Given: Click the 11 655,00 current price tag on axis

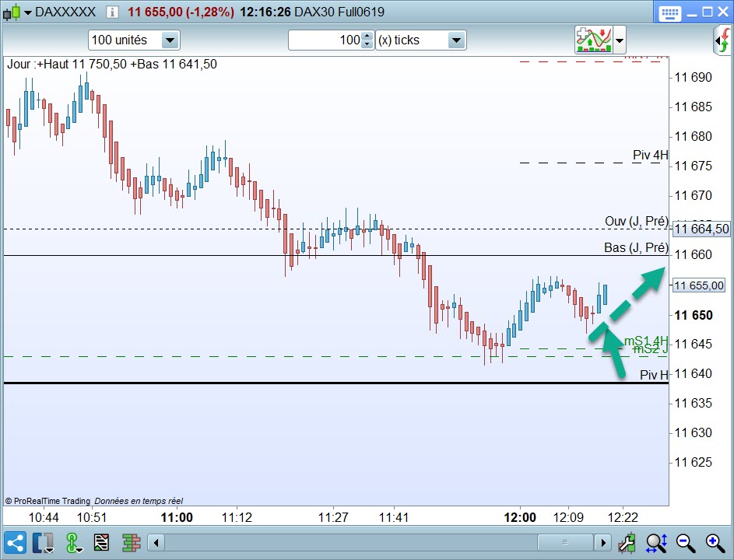Looking at the screenshot, I should point(699,285).
